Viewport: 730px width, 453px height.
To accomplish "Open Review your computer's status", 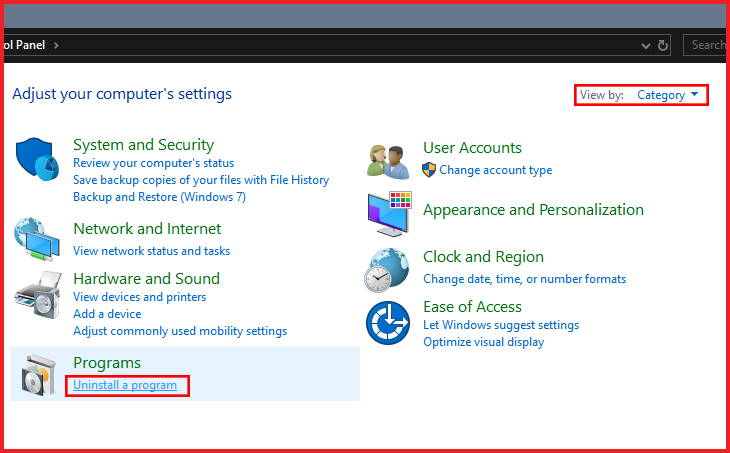I will click(x=154, y=163).
